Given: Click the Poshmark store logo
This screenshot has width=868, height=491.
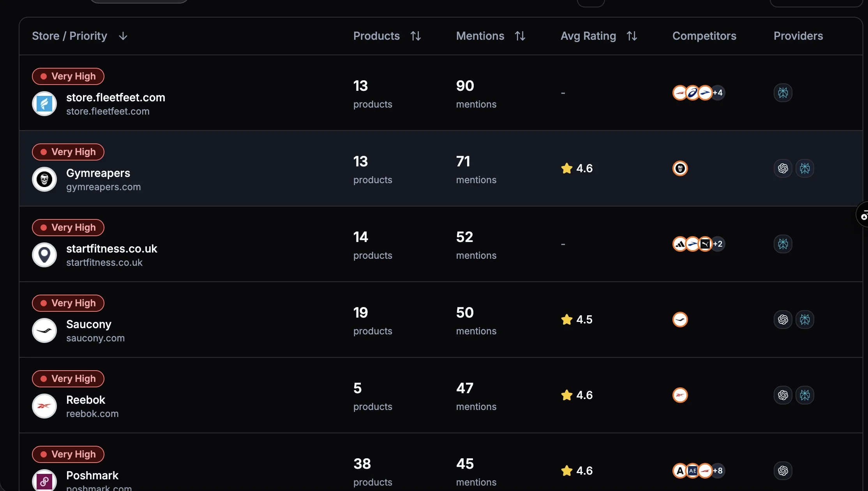Looking at the screenshot, I should coord(44,481).
